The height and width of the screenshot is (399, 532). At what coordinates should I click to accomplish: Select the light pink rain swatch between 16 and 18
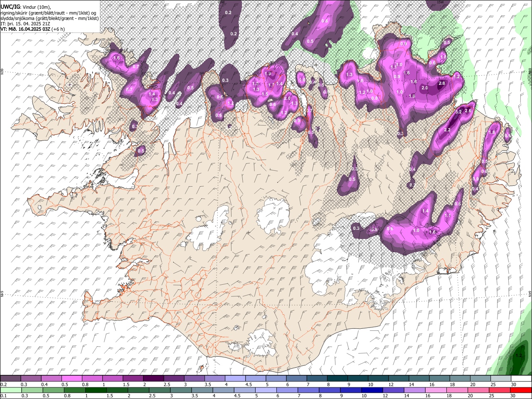(436, 390)
